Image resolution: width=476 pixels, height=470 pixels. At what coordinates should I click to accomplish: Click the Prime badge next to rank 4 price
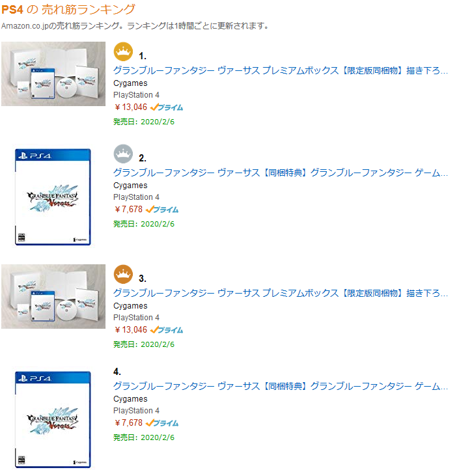pyautogui.click(x=162, y=423)
